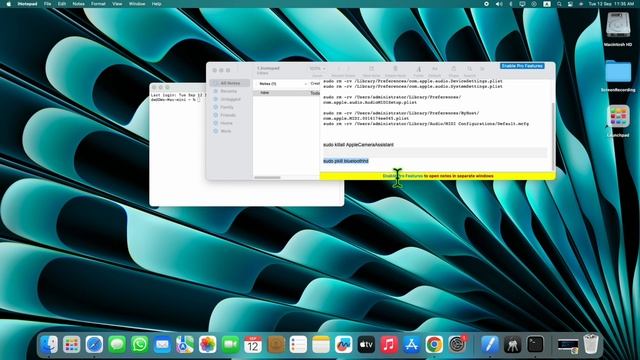Open Reminders from the Dock
640x360 pixels.
click(x=298, y=344)
